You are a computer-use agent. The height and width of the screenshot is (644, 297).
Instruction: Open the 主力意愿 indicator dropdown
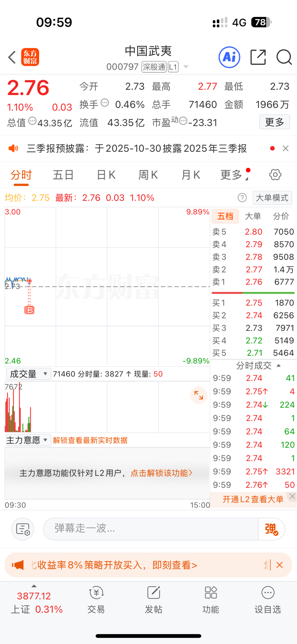coord(29,440)
